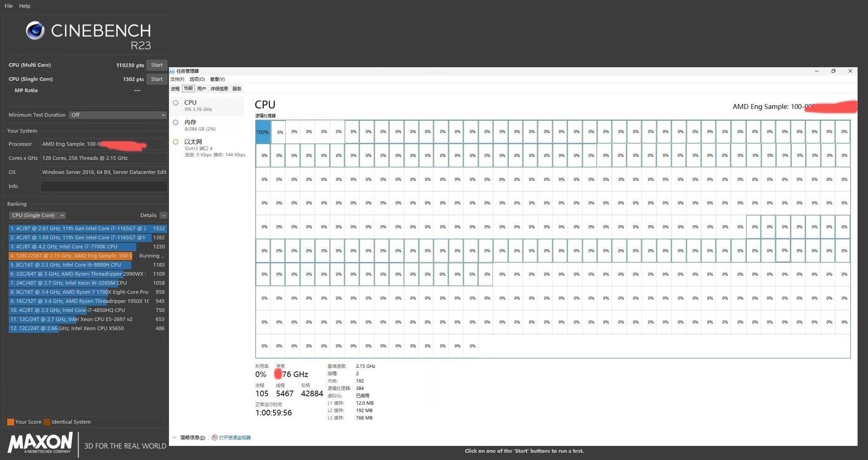868x460 pixels.
Task: Open the Help menu in Cinebench
Action: click(25, 6)
